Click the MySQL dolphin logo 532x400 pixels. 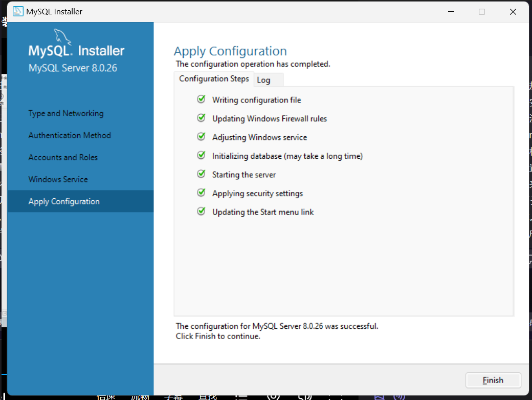[x=62, y=37]
